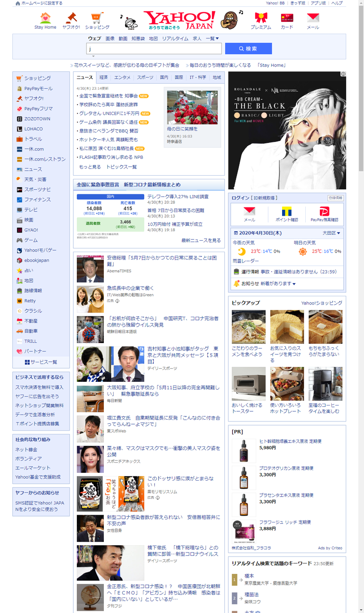364x613 pixels.
Task: Select the IT・科学 news tab
Action: [x=198, y=77]
